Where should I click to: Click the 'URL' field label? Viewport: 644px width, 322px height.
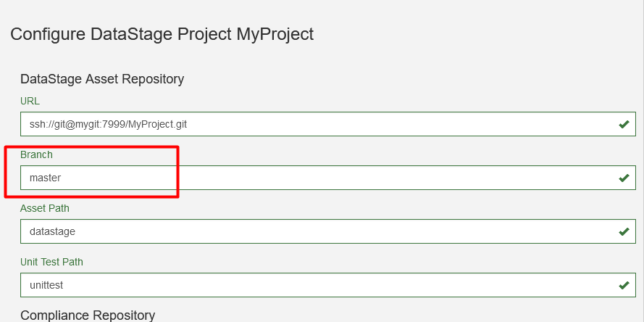(30, 101)
